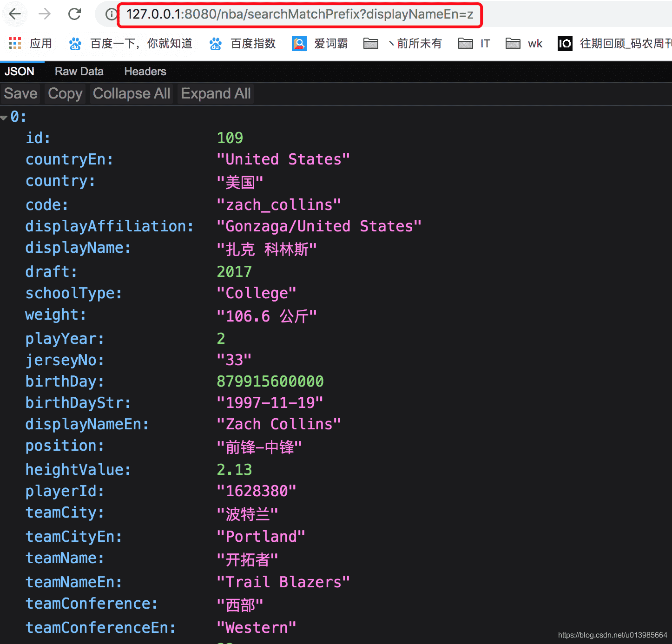The height and width of the screenshot is (644, 672).
Task: Open the 百度指数 bookmark paw icon
Action: click(215, 44)
